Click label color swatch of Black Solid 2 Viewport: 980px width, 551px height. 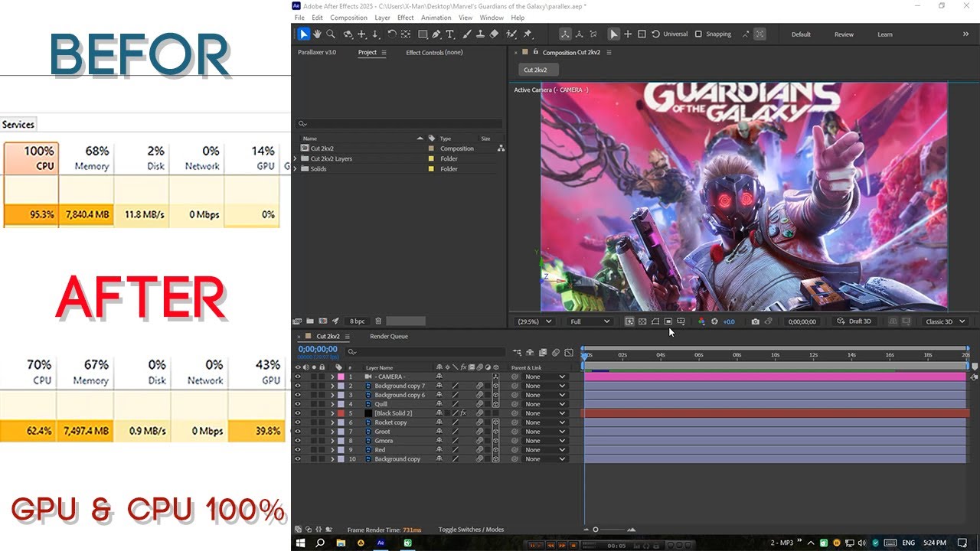(x=341, y=413)
